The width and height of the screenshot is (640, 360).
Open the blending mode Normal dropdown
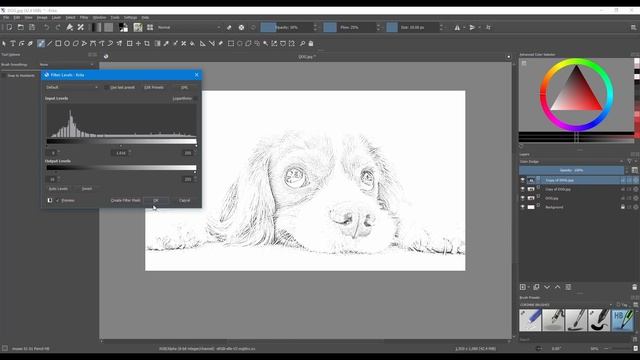point(189,27)
